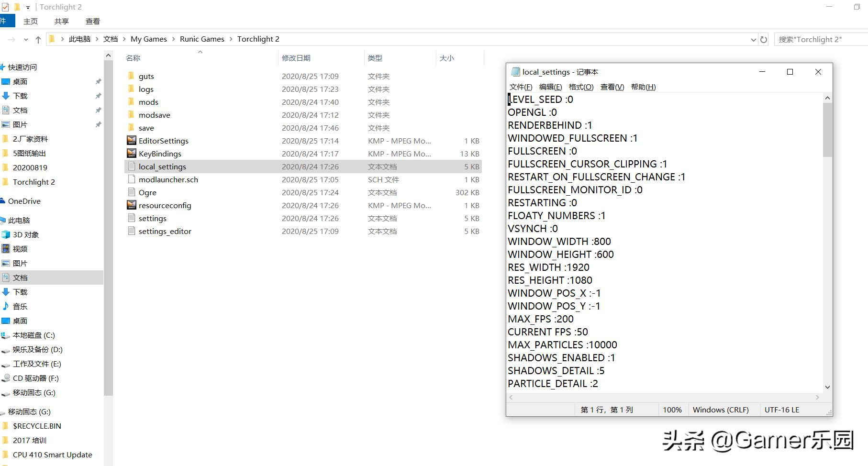Click the forward navigation arrow
This screenshot has height=466, width=868.
tap(12, 40)
